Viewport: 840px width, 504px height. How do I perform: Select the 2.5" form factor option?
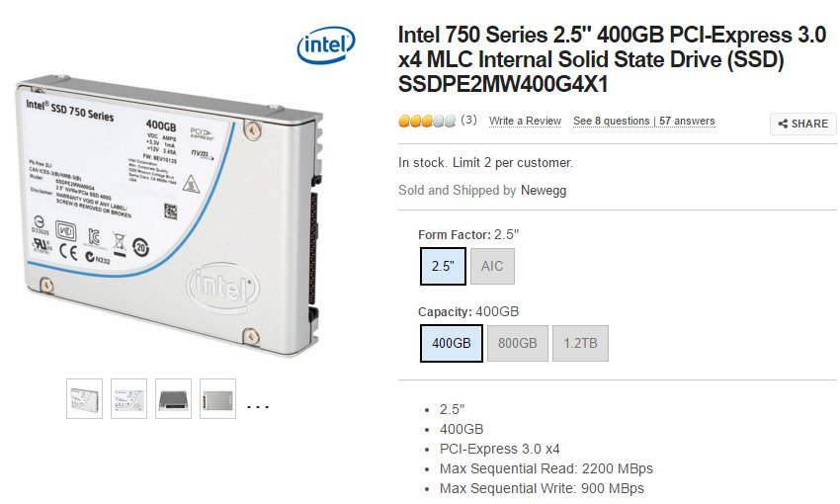[x=443, y=266]
